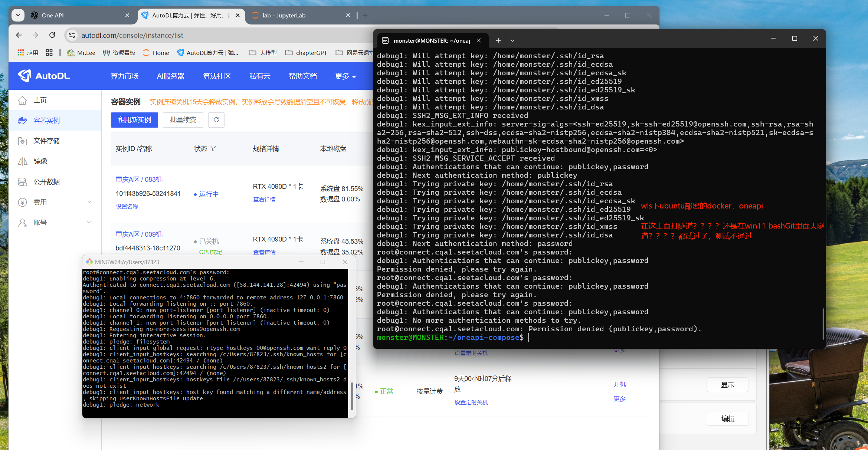The image size is (868, 450).
Task: Expand the 费用 sidebar section
Action: click(89, 202)
